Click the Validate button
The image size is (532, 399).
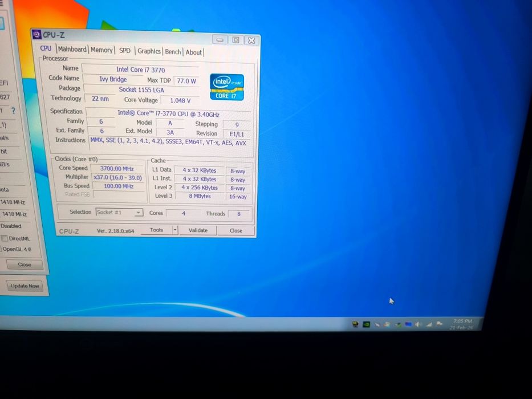point(198,230)
